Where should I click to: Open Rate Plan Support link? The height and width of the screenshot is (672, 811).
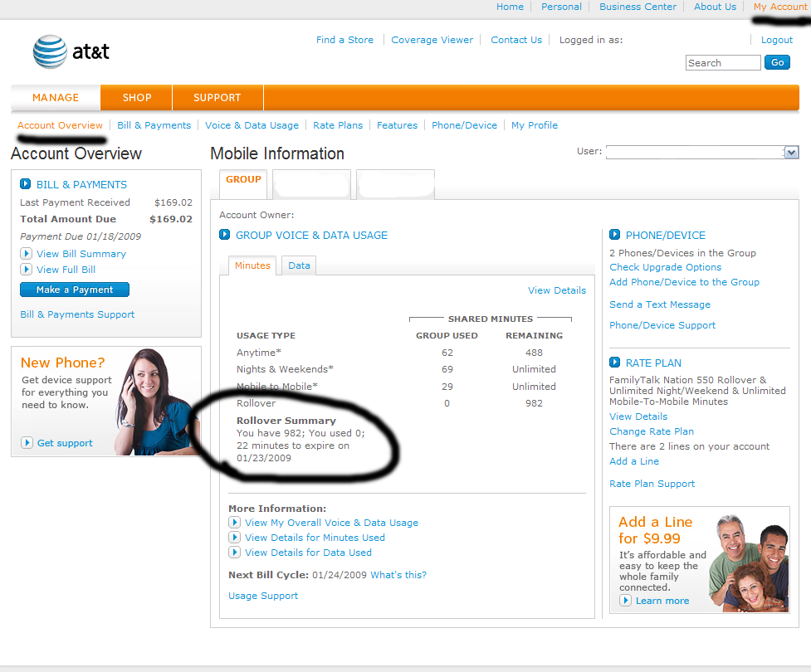652,484
